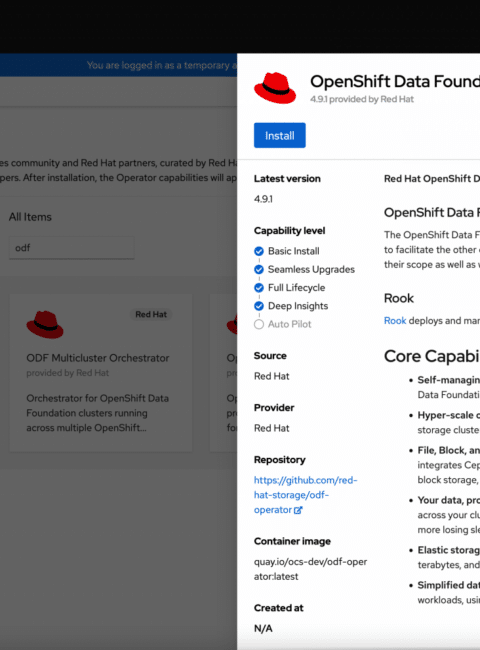Screen dimensions: 480x650
Task: Click the Created at heading
Action: [x=279, y=608]
